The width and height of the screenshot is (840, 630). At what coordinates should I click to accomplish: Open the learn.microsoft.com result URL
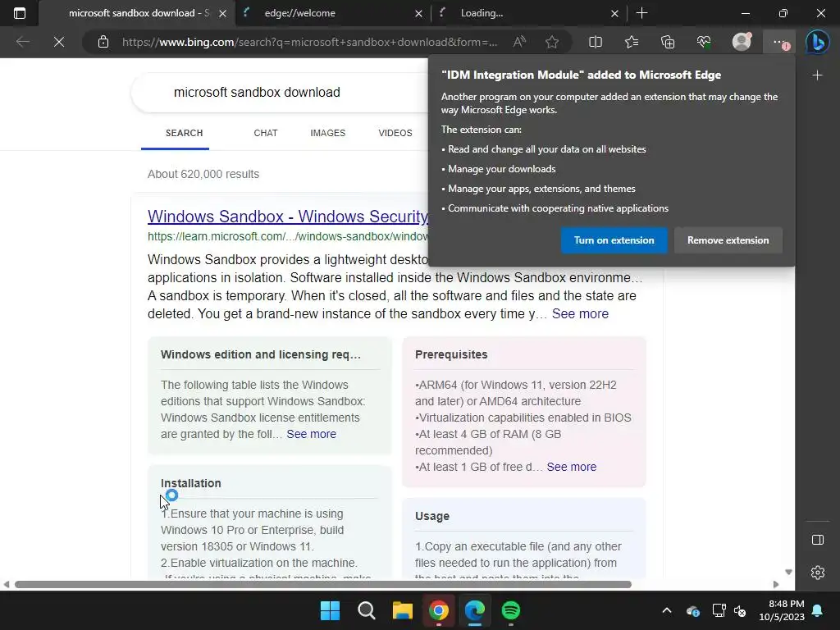[288, 236]
